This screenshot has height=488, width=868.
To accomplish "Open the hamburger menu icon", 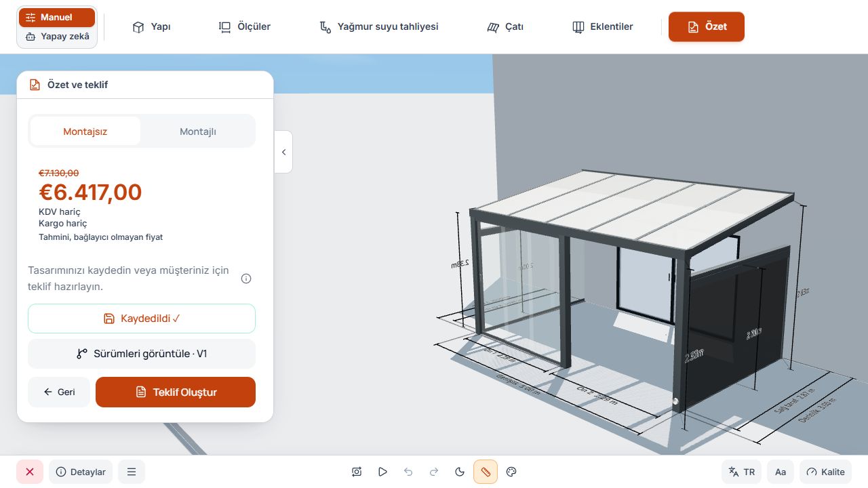I will [132, 472].
